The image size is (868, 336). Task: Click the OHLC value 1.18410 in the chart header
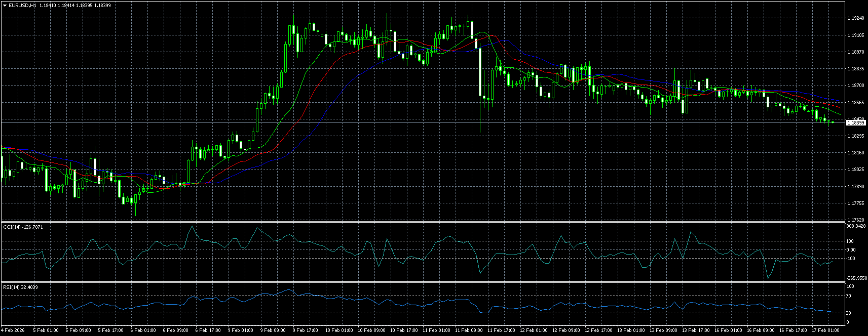tap(47, 5)
